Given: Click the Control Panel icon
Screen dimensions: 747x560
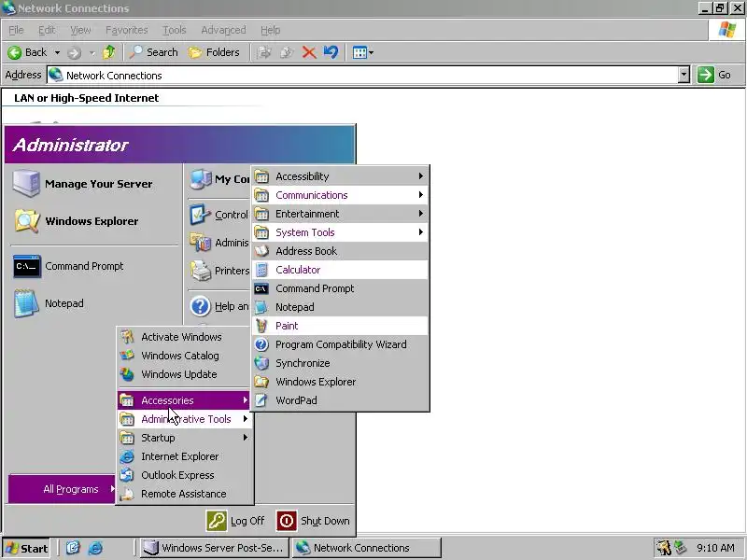Looking at the screenshot, I should coord(200,215).
